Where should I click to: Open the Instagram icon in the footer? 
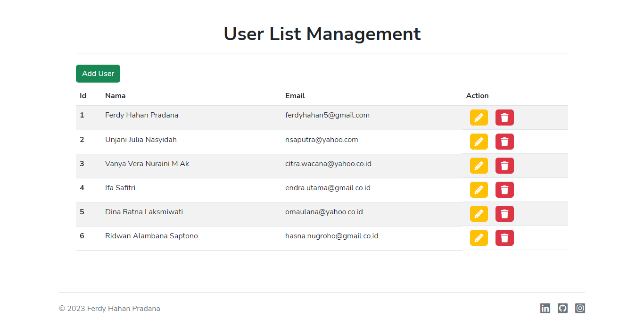(580, 308)
